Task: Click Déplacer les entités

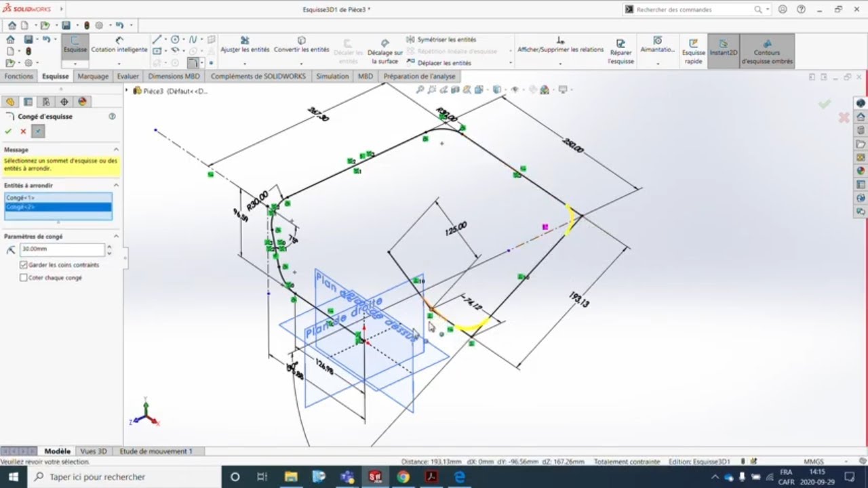Action: (439, 63)
